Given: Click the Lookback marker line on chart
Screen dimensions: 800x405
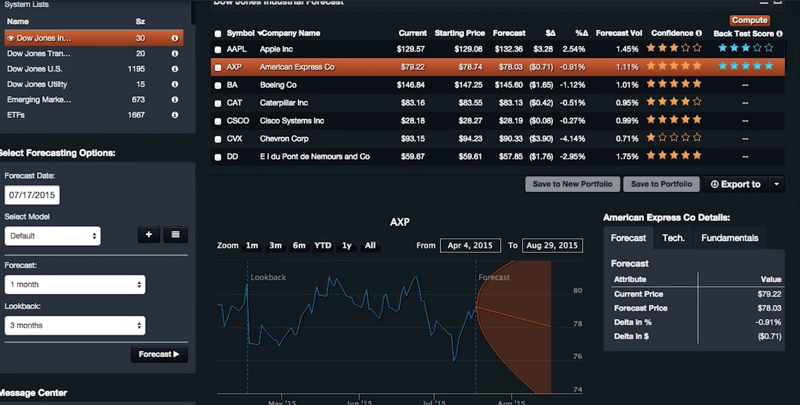Looking at the screenshot, I should pyautogui.click(x=247, y=326).
